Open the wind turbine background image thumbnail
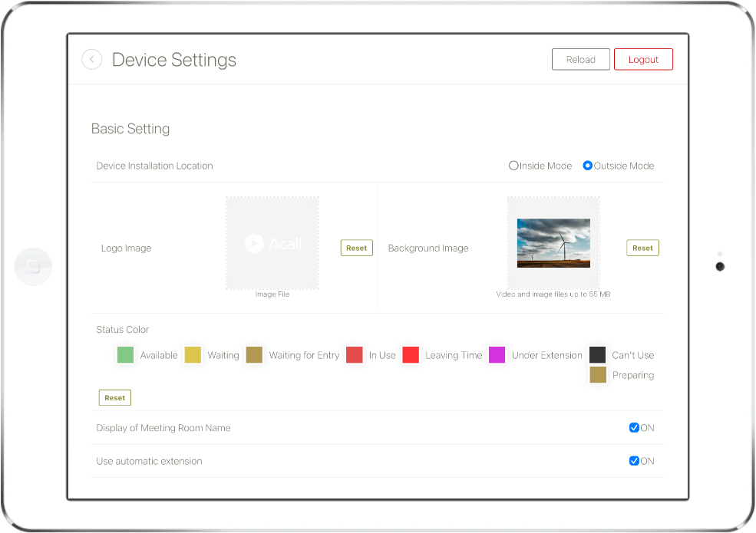This screenshot has height=533, width=756. point(553,243)
